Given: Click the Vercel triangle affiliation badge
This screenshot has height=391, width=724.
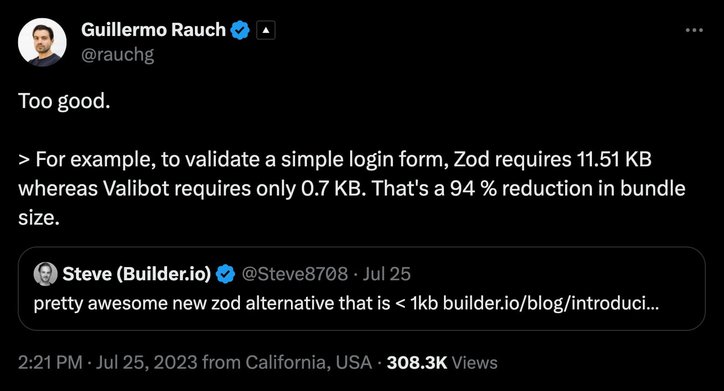Looking at the screenshot, I should (x=265, y=30).
